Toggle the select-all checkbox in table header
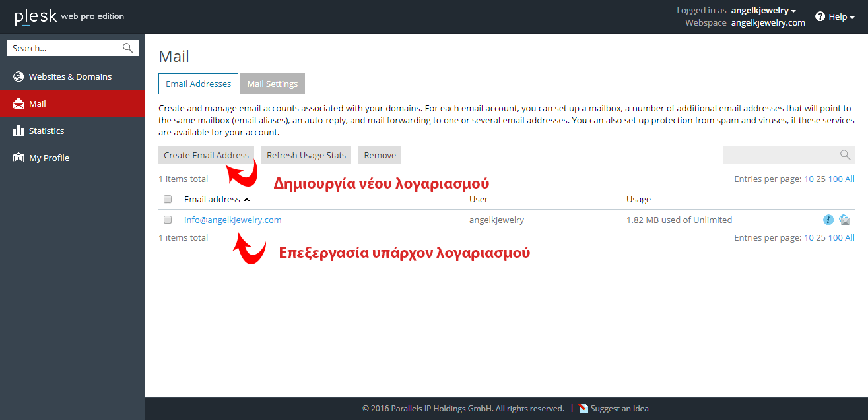 point(168,199)
